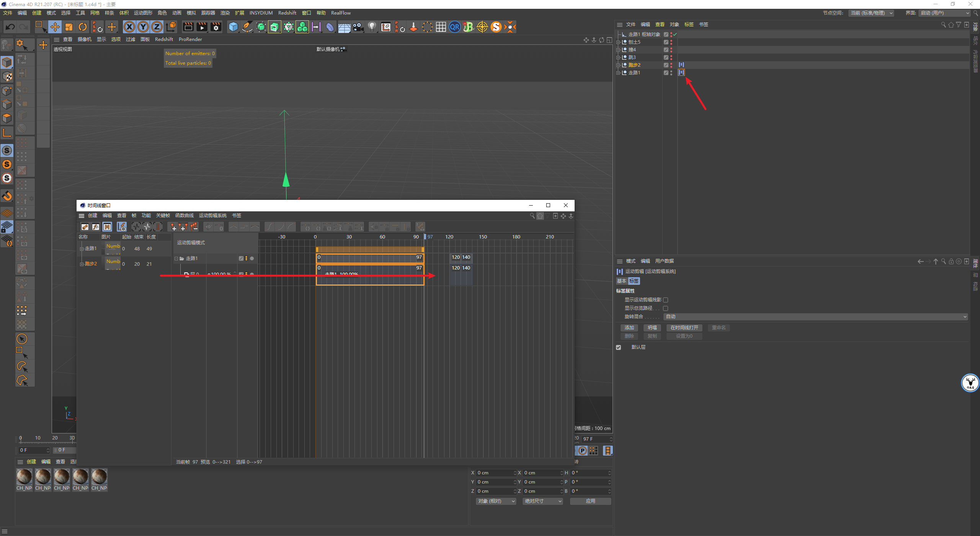Expand 跑步2 object in object manager
The width and height of the screenshot is (980, 536).
point(618,65)
